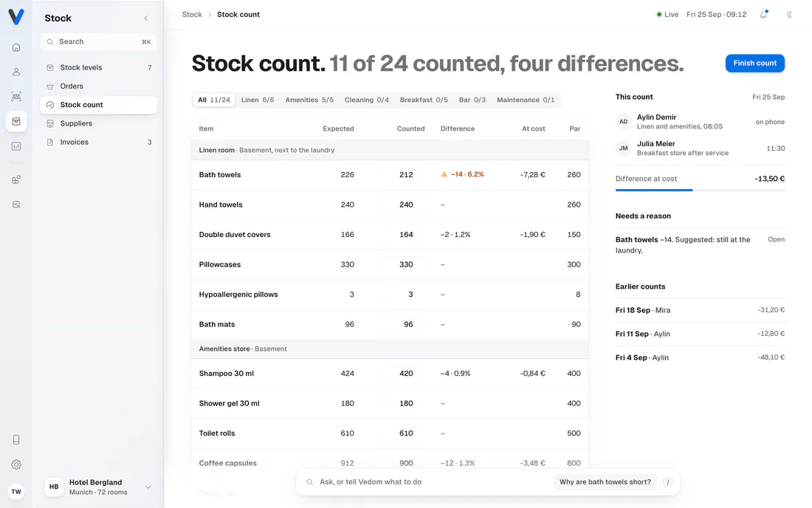Open Suppliers in the sidebar
The image size is (812, 508).
coord(98,123)
